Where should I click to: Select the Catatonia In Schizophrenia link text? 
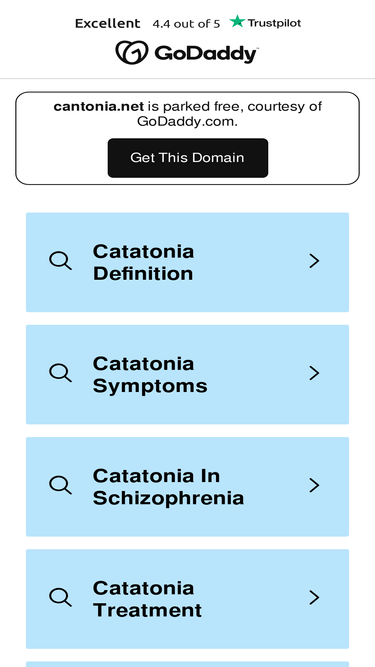168,487
